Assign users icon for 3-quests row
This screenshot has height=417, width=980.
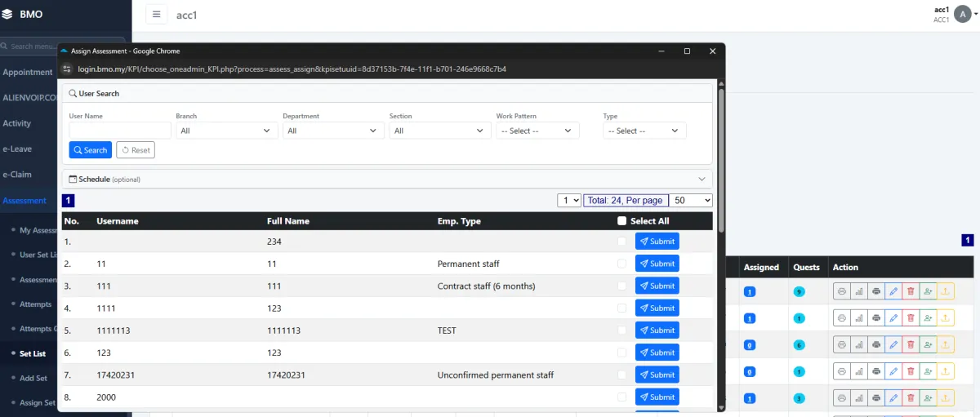pyautogui.click(x=928, y=397)
